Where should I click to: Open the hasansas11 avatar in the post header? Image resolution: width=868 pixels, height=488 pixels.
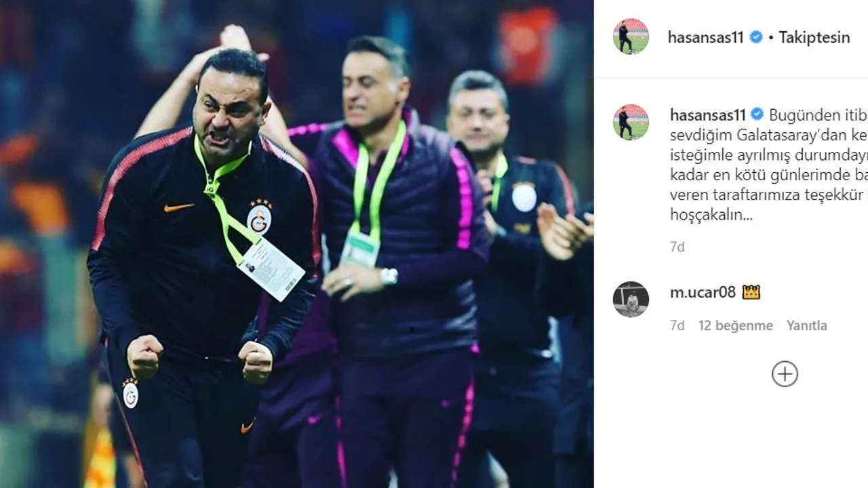click(631, 37)
